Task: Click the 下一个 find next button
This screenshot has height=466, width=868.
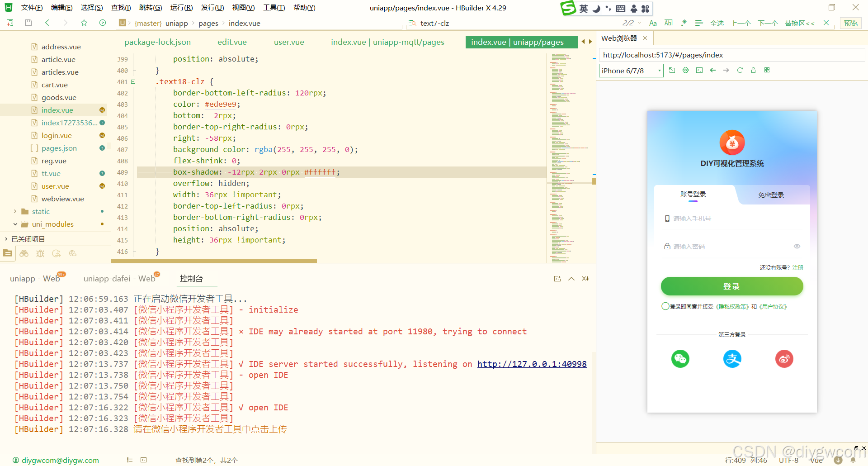Action: tap(768, 23)
